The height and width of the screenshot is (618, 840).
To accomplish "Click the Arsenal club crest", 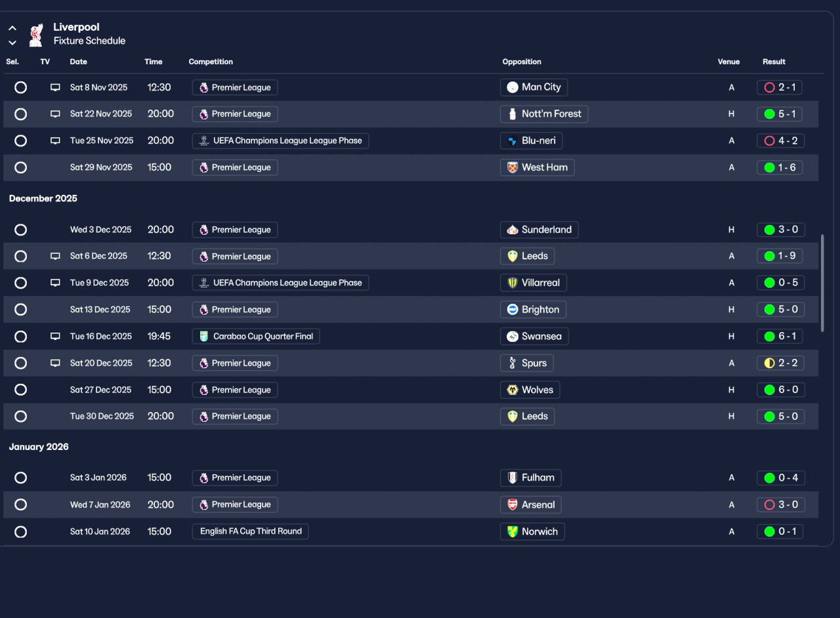I will click(513, 505).
